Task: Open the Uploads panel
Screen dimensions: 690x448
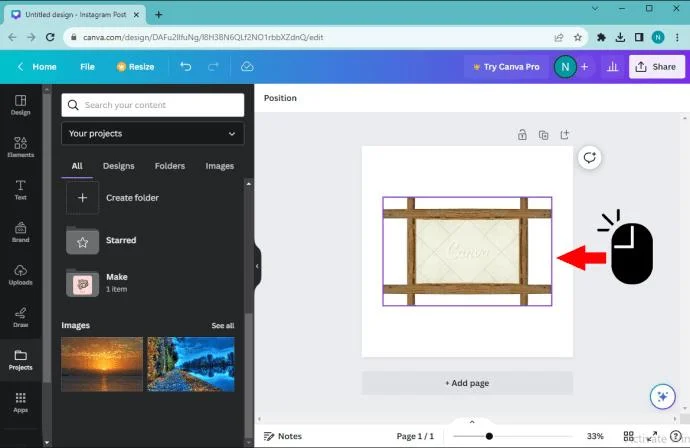Action: tap(20, 275)
